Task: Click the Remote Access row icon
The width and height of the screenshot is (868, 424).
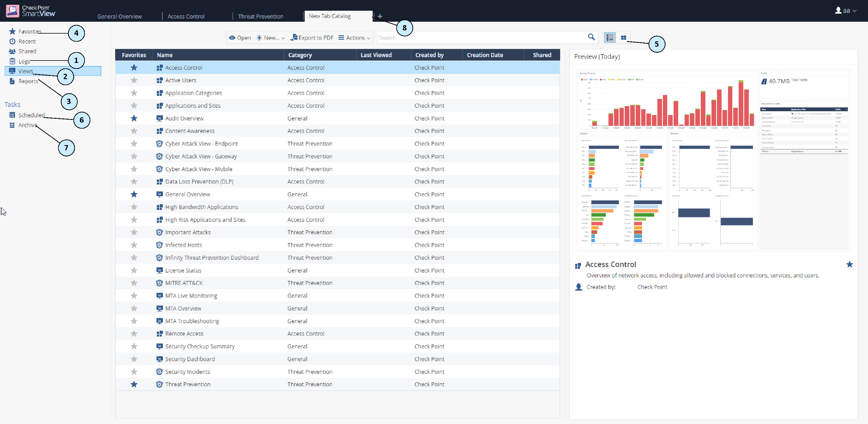Action: (160, 334)
